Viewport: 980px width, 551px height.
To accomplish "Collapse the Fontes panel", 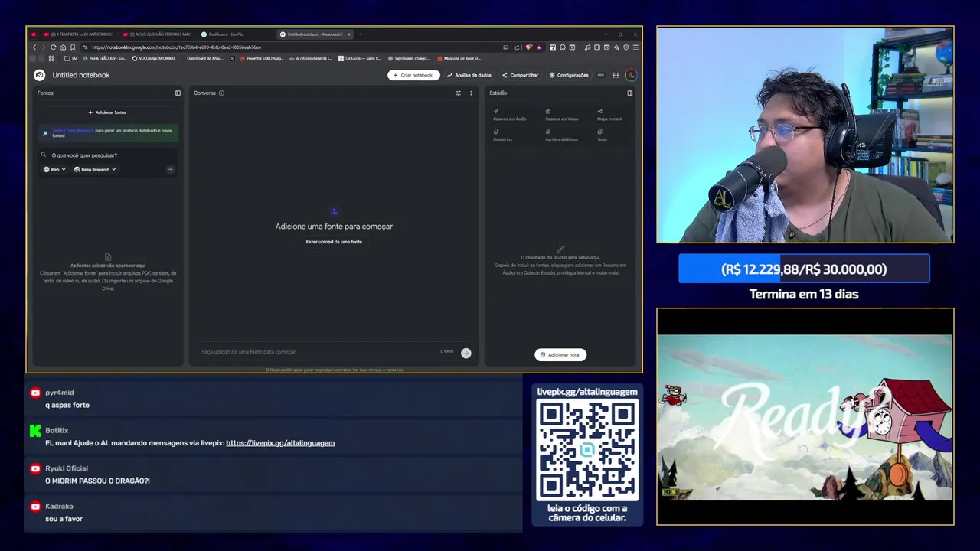I will pos(178,93).
